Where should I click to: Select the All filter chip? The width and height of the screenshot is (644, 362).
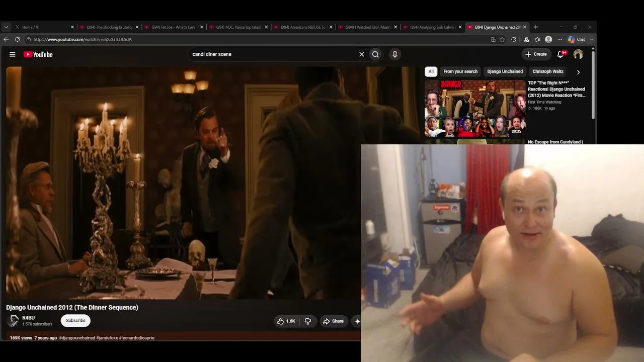431,72
